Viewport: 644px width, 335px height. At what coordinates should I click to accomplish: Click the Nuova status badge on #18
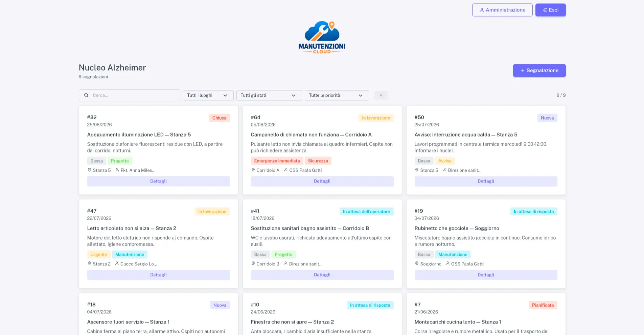tap(220, 305)
